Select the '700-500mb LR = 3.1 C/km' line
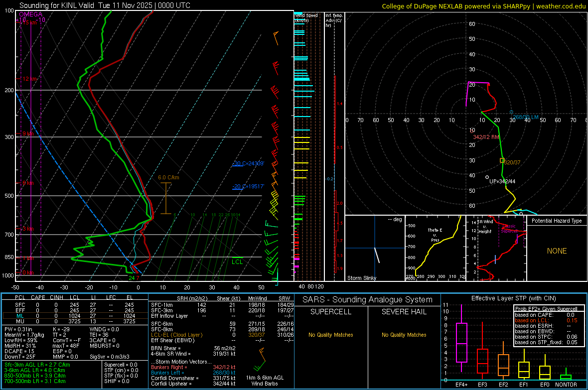The image size is (588, 390). point(35,381)
